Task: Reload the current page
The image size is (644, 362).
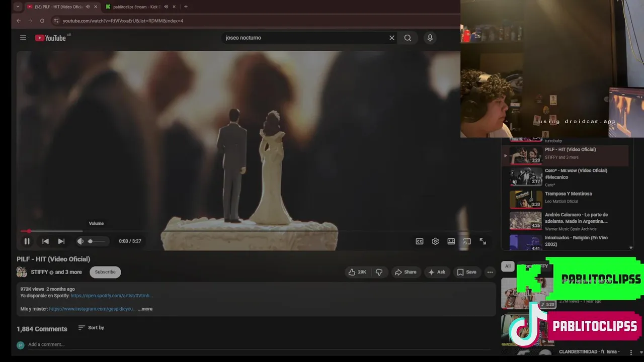Action: 42,21
